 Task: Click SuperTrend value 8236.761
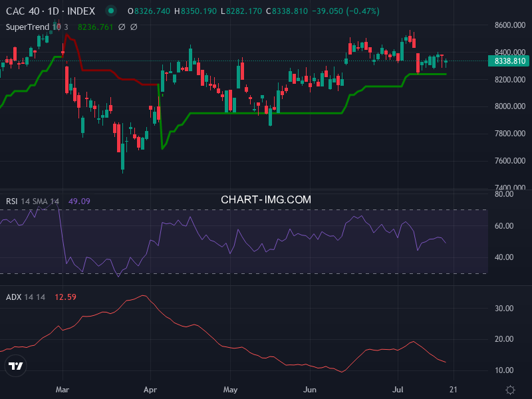[95, 27]
